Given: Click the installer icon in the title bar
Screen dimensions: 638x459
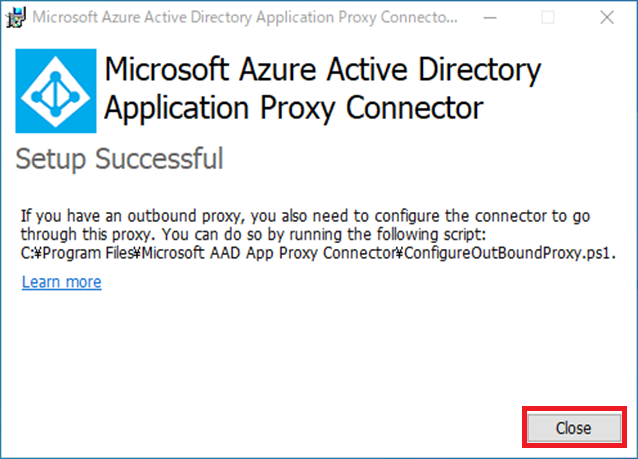Looking at the screenshot, I should 16,17.
